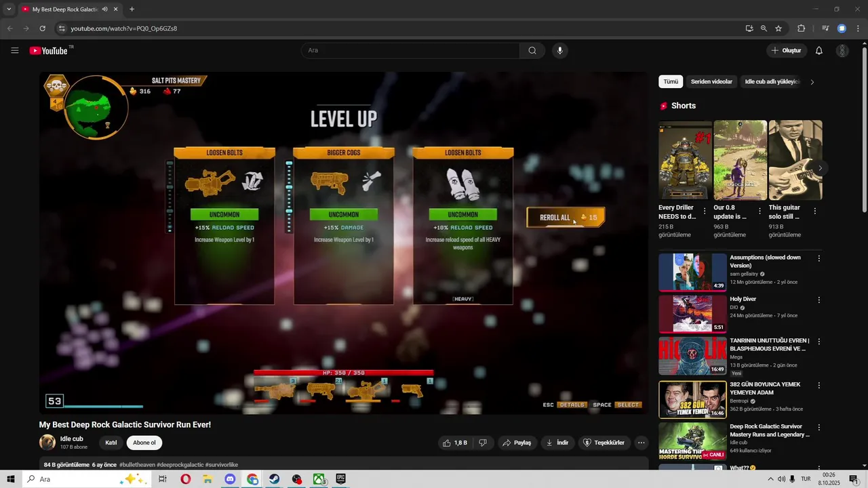Open Chrome media controls icon
The height and width of the screenshot is (488, 868).
[x=825, y=28]
